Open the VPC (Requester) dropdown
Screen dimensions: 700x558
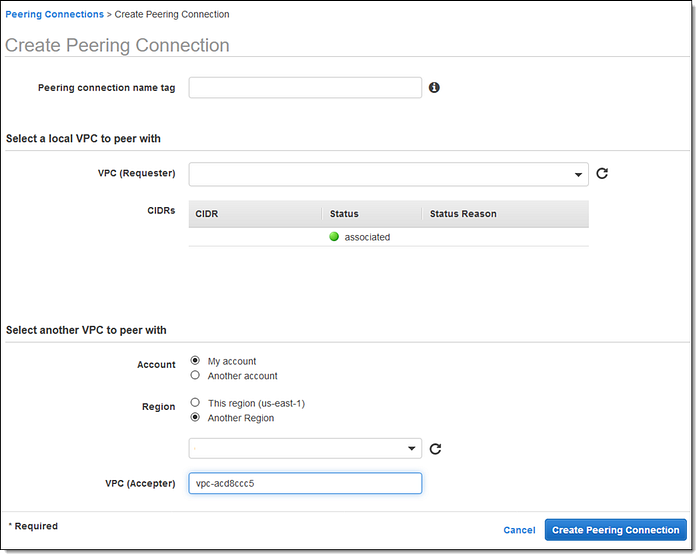(388, 175)
